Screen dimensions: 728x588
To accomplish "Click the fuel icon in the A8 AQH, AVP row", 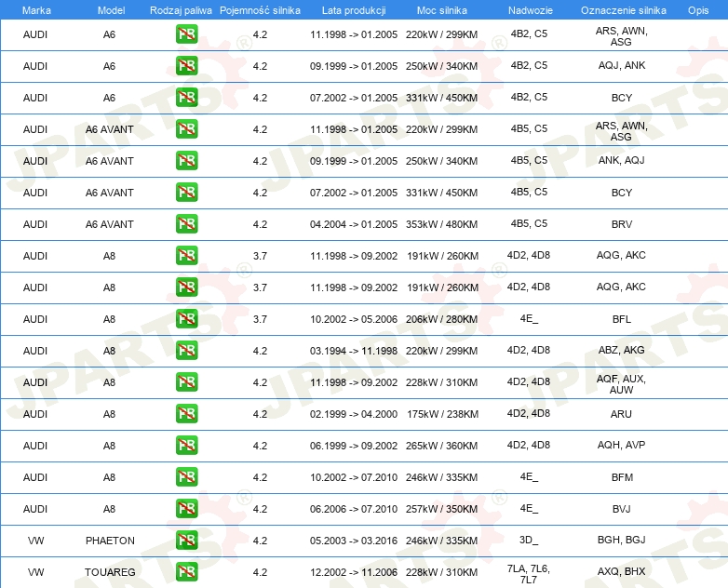I will point(186,445).
